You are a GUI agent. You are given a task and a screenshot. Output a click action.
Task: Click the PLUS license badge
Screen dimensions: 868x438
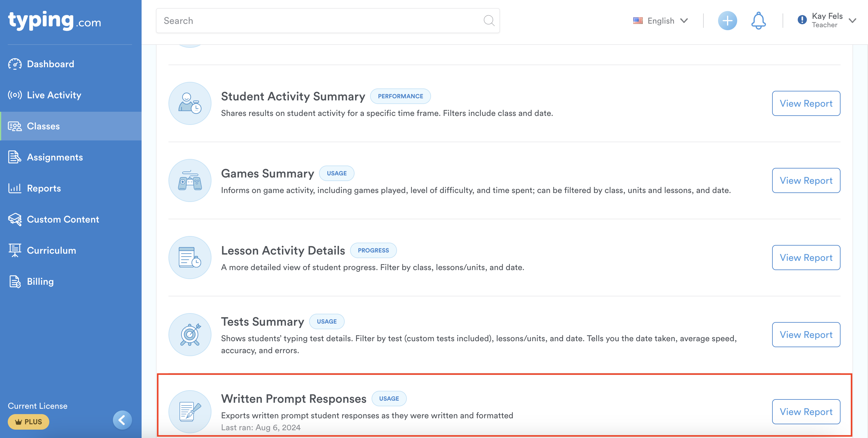29,422
